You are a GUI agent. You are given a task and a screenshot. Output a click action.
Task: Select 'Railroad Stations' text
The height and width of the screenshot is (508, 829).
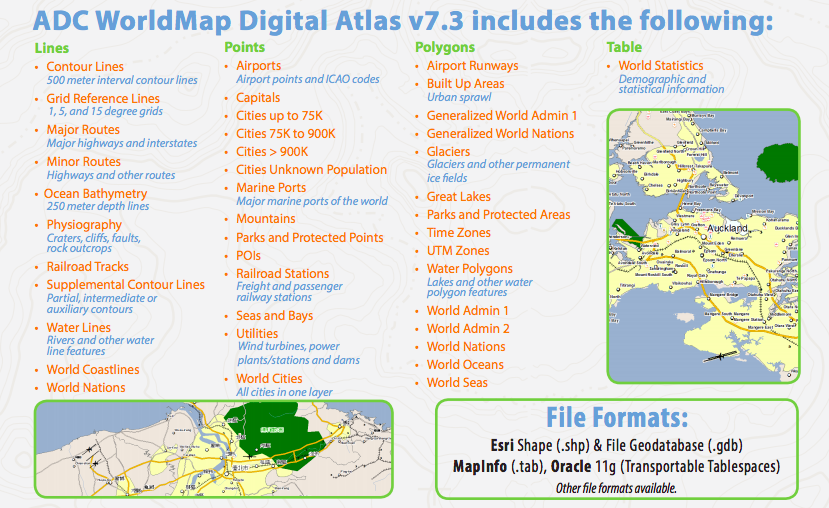point(282,273)
